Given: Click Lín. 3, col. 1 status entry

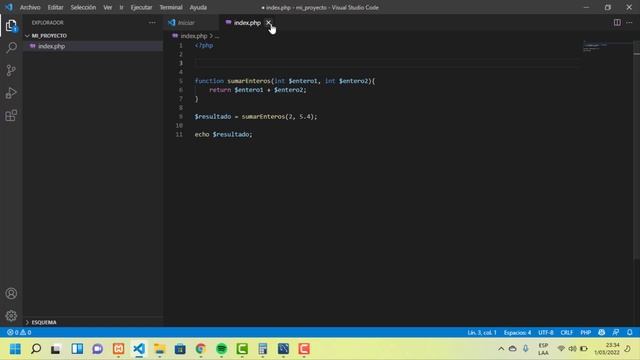Looking at the screenshot, I should (482, 332).
